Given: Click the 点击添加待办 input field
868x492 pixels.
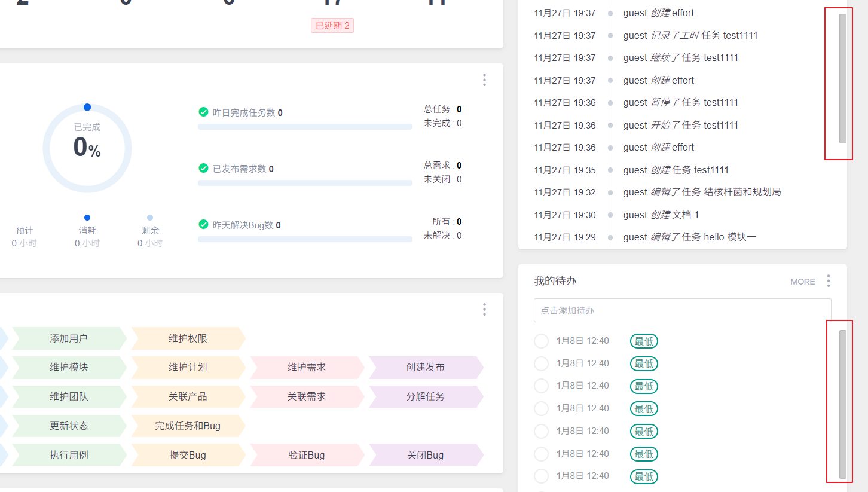Looking at the screenshot, I should 682,310.
